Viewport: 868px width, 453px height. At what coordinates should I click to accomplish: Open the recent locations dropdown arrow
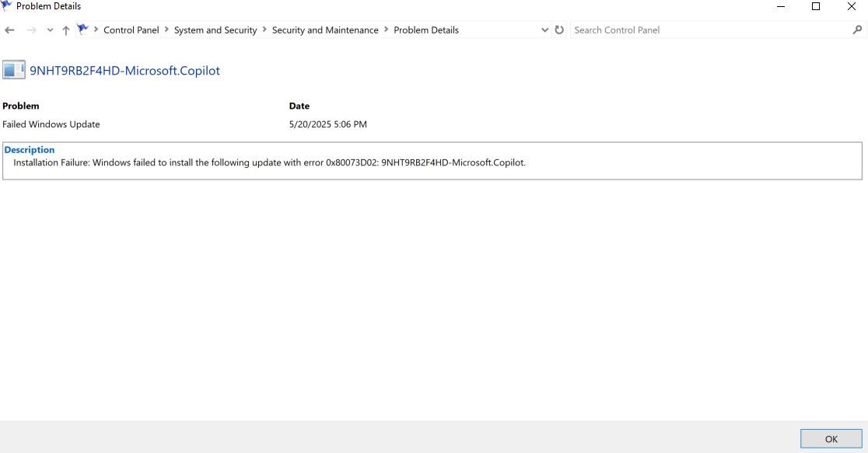(x=50, y=30)
